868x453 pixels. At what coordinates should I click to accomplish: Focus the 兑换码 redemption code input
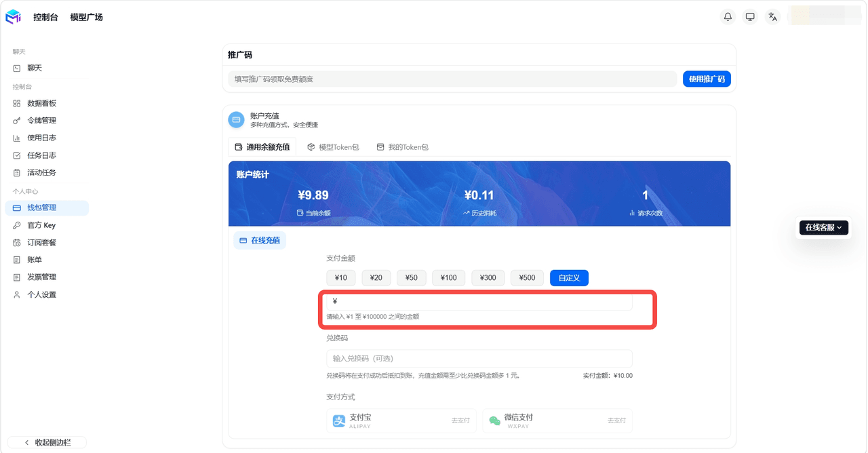coord(479,359)
